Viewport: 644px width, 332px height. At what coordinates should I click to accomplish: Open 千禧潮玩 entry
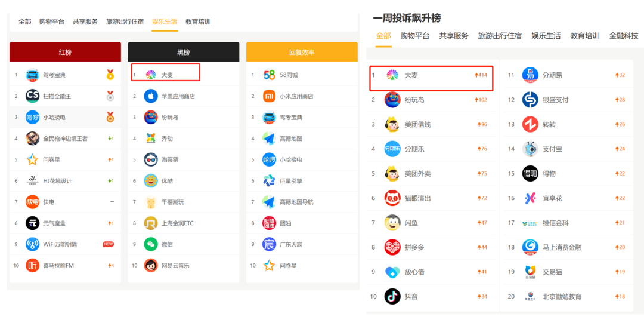[184, 202]
